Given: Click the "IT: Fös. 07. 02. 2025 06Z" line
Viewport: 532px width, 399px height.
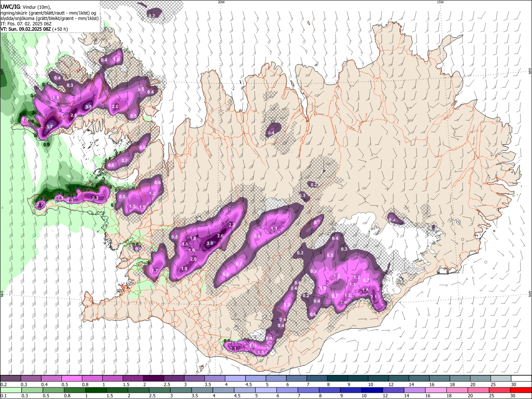Looking at the screenshot, I should pyautogui.click(x=26, y=24).
